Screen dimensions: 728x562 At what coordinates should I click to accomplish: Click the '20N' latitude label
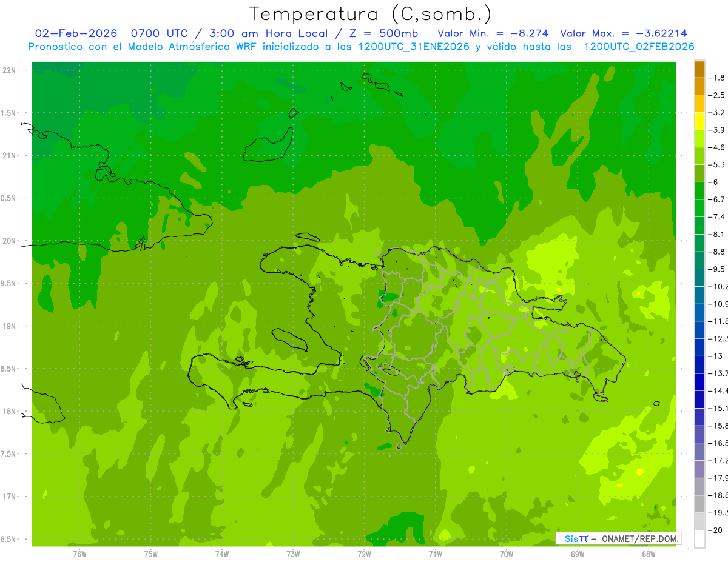(x=8, y=241)
